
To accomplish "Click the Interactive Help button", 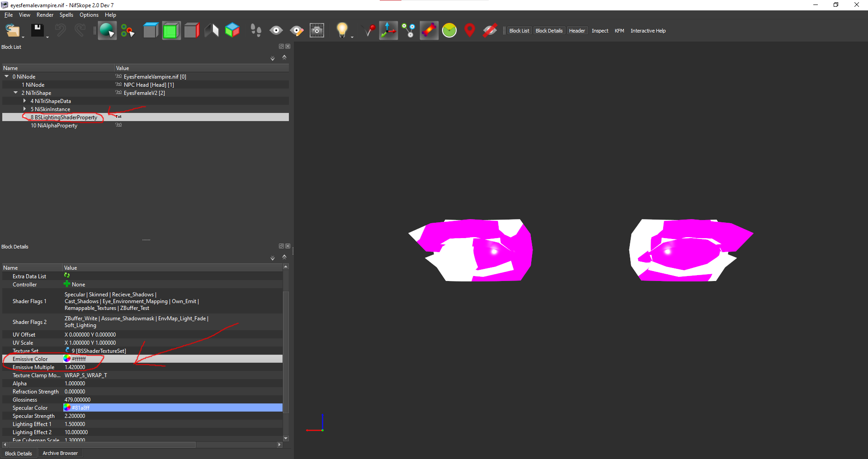I will coord(648,31).
